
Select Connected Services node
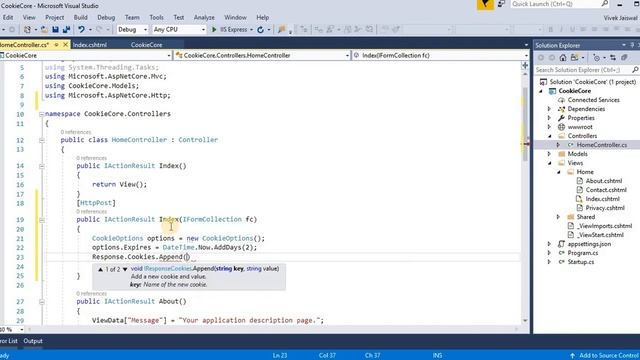(x=593, y=100)
